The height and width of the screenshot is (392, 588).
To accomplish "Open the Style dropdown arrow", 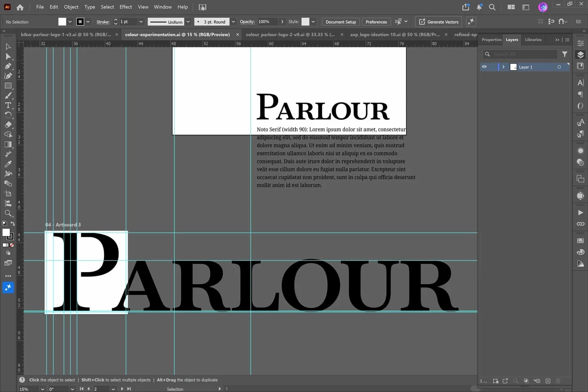I will [313, 22].
